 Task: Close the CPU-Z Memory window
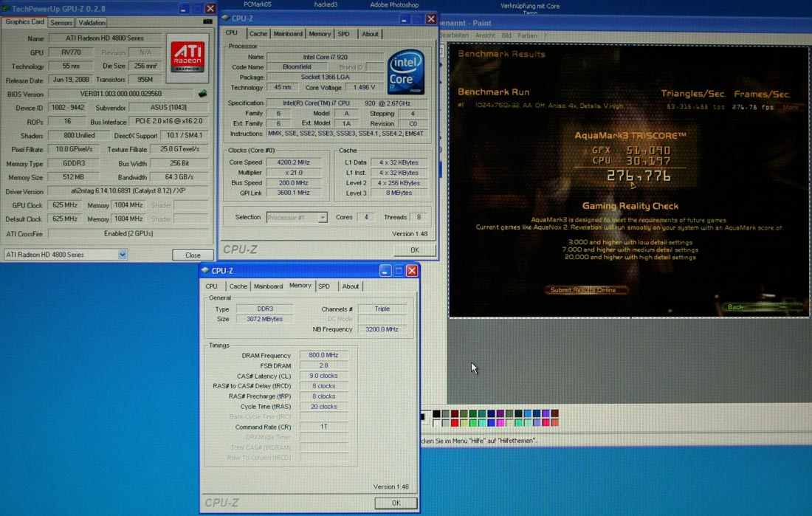[x=412, y=270]
